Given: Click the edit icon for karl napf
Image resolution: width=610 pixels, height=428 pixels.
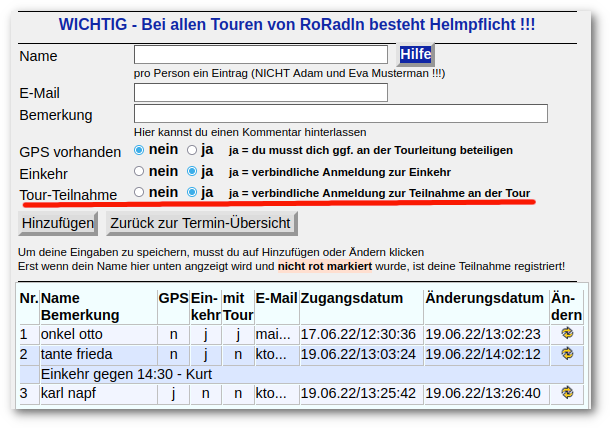Looking at the screenshot, I should (567, 393).
